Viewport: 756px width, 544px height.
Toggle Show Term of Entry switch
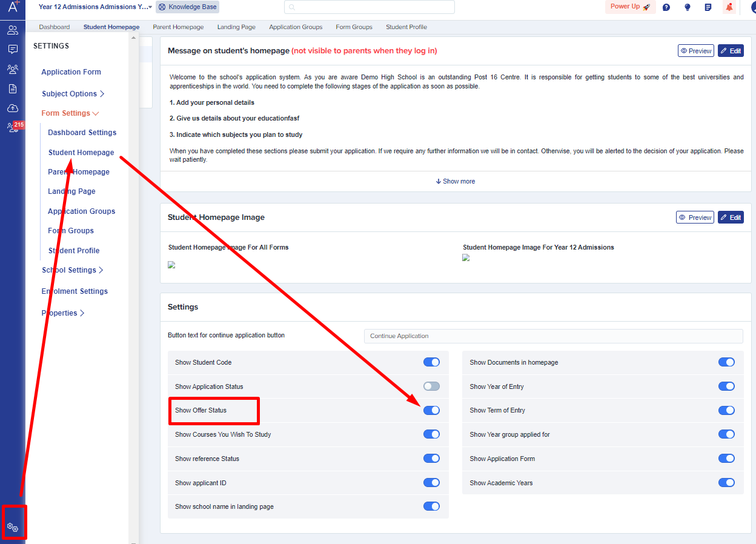[x=726, y=410]
